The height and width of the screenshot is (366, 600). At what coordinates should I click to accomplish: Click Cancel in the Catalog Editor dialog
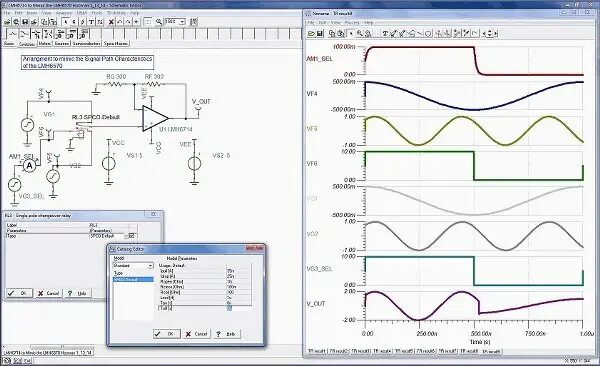[196, 334]
